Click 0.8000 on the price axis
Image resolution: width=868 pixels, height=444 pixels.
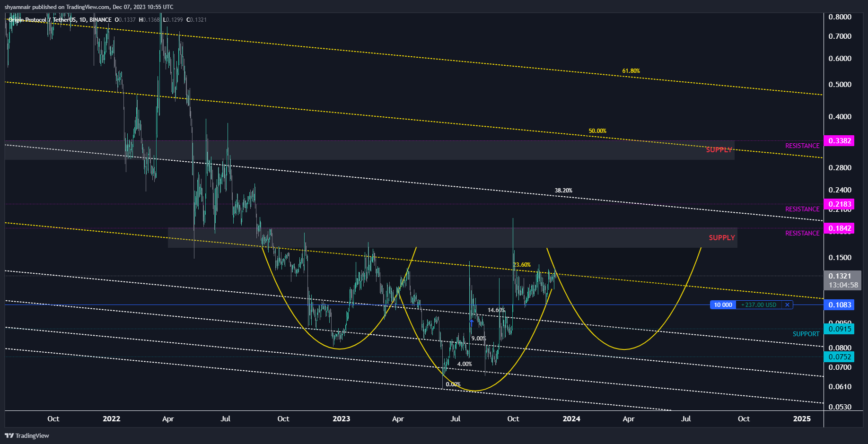tap(840, 17)
